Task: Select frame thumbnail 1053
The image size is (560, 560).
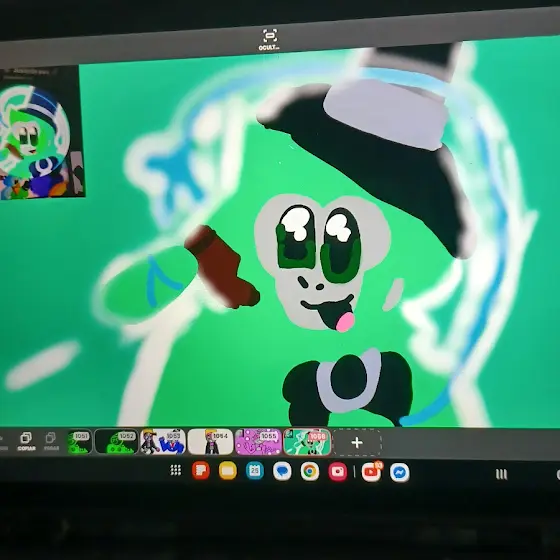Action: click(163, 442)
